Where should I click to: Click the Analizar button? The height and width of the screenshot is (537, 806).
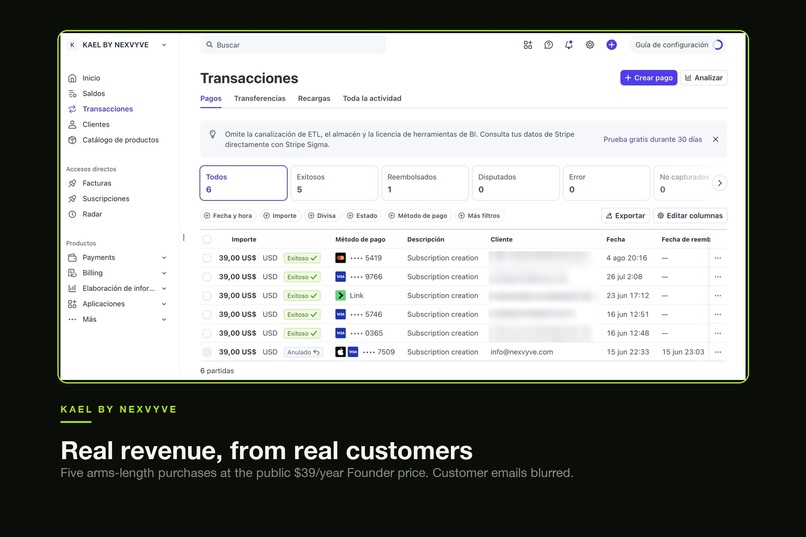coord(704,78)
